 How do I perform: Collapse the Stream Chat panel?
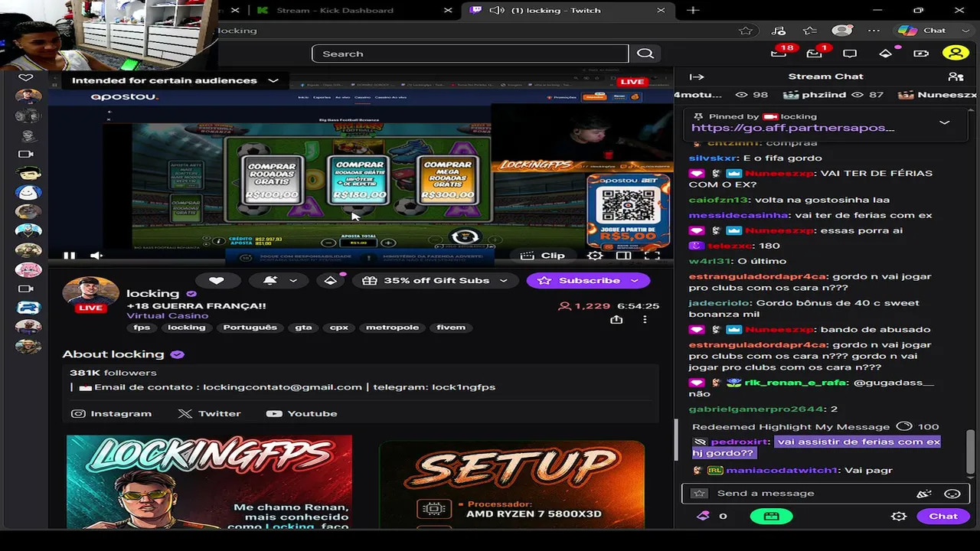pos(697,77)
